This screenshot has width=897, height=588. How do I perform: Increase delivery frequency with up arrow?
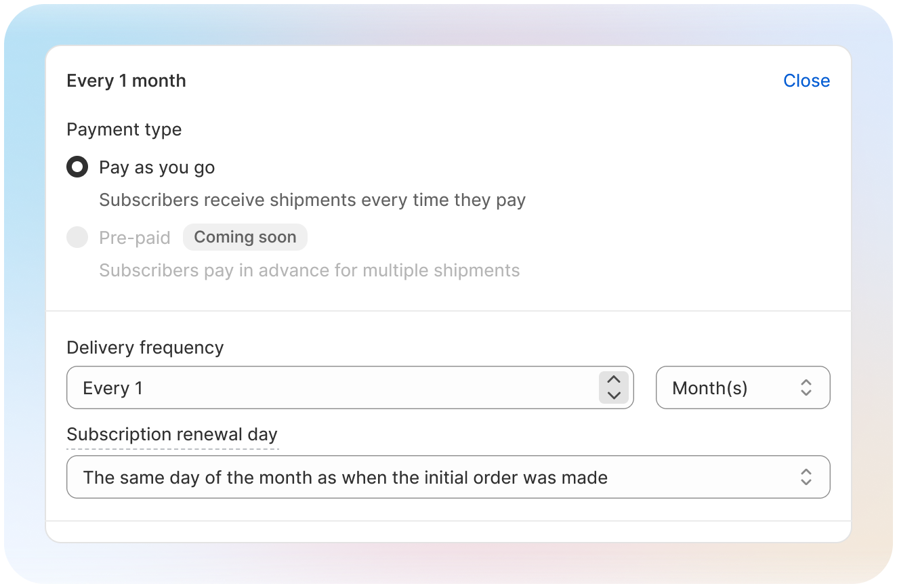pos(614,380)
